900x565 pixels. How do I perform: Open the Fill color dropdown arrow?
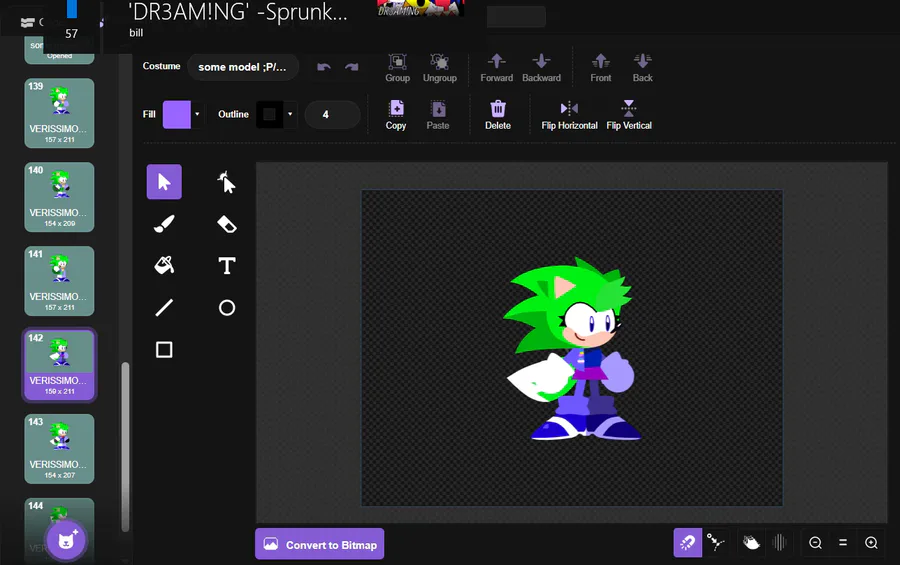pyautogui.click(x=197, y=114)
